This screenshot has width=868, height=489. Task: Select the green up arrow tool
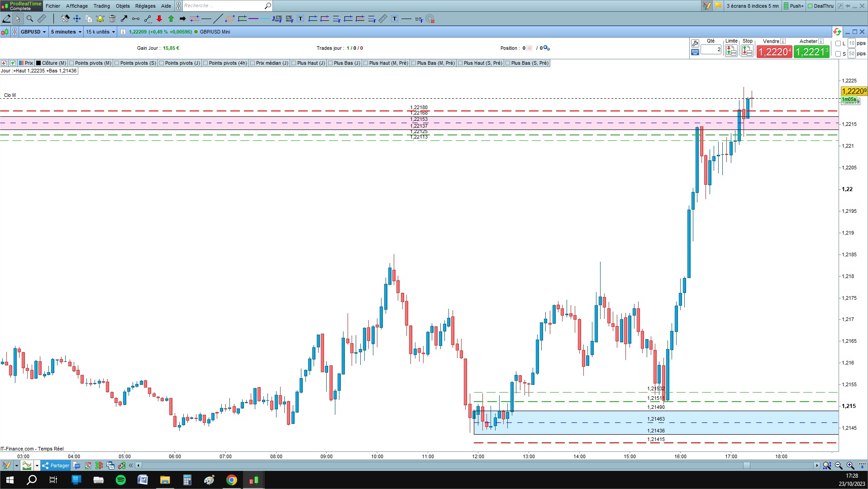point(171,19)
